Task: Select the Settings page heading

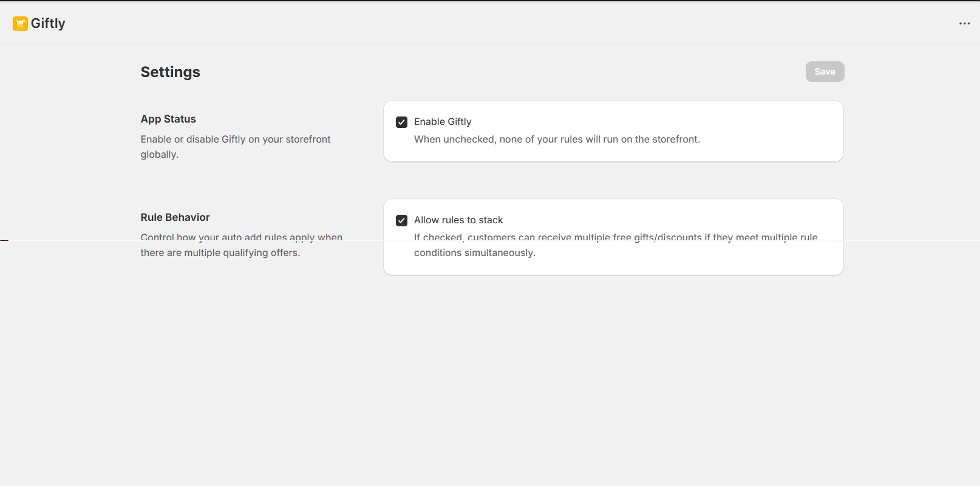Action: coord(170,72)
